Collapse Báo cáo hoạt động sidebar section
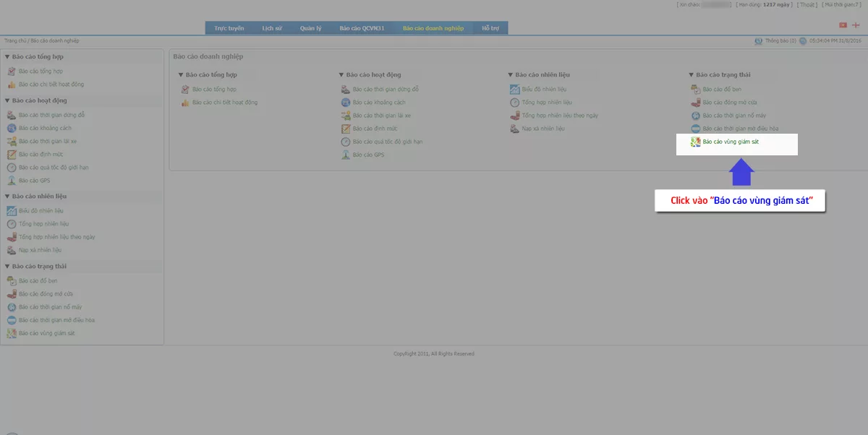868x435 pixels. (7, 100)
